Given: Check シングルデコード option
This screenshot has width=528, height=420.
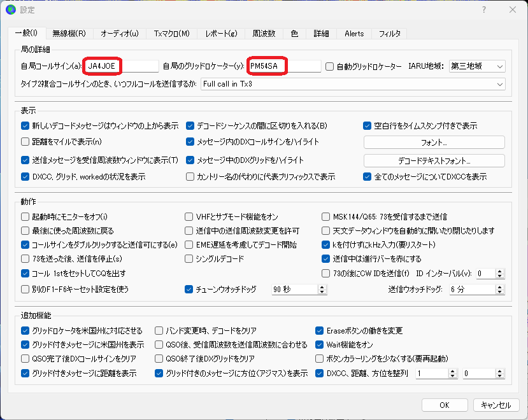Looking at the screenshot, I should 189,259.
